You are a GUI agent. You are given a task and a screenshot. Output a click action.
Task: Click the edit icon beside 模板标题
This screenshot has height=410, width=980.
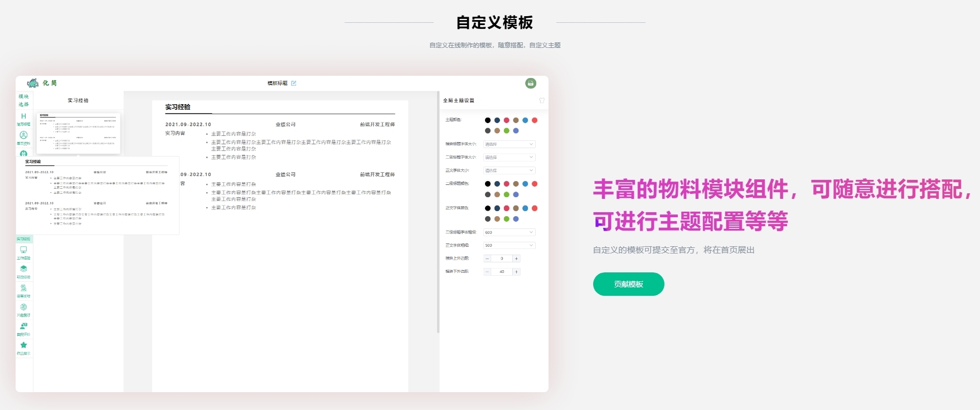pos(294,83)
